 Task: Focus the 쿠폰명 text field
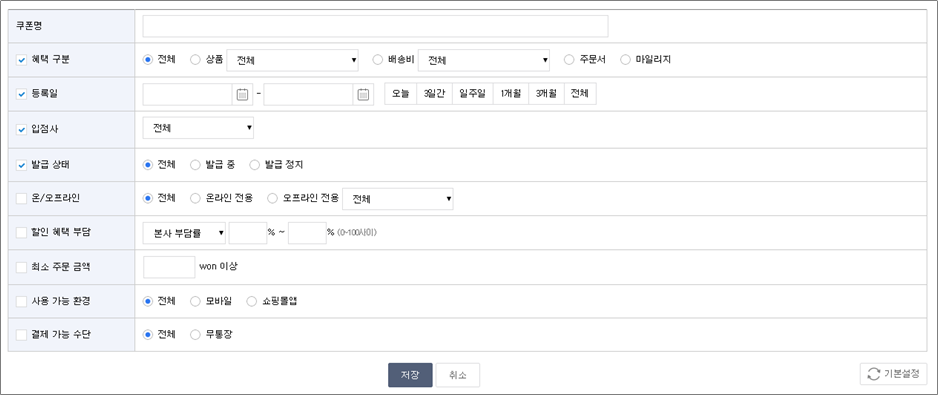click(376, 26)
